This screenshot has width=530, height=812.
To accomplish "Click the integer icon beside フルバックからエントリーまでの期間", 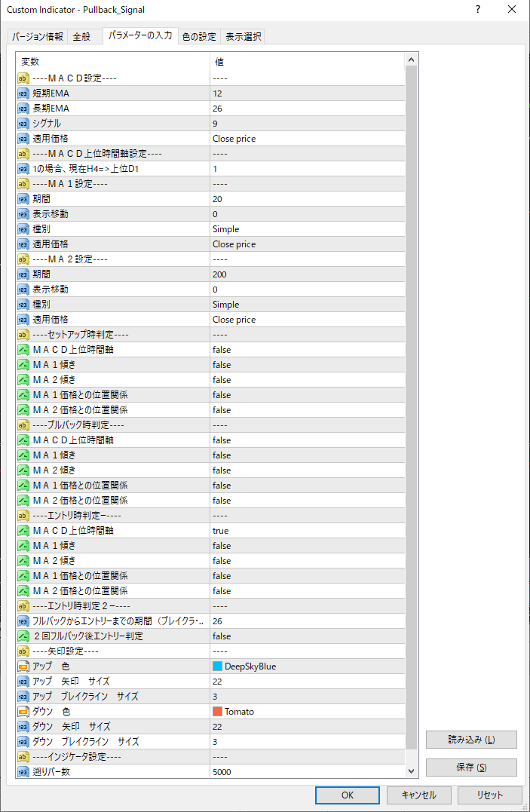I will coord(23,621).
